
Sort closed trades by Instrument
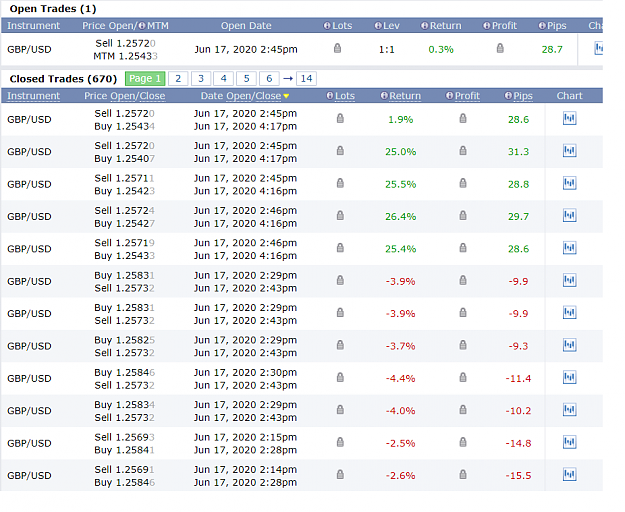pos(33,96)
